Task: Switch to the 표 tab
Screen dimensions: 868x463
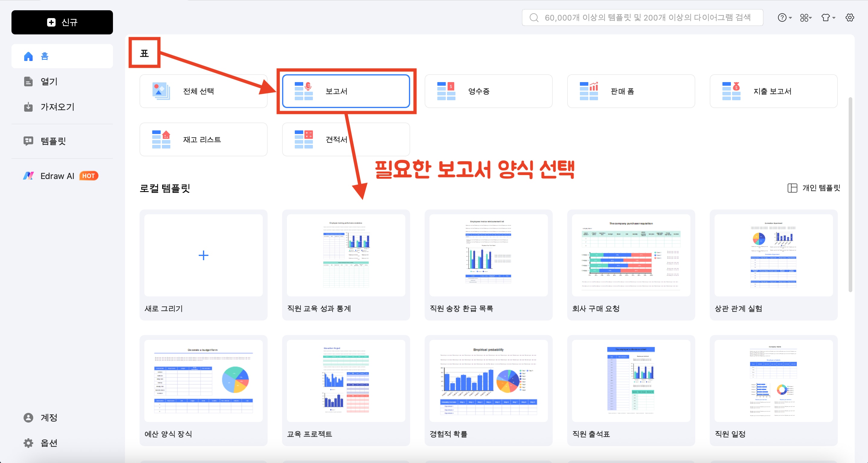Action: pos(144,53)
